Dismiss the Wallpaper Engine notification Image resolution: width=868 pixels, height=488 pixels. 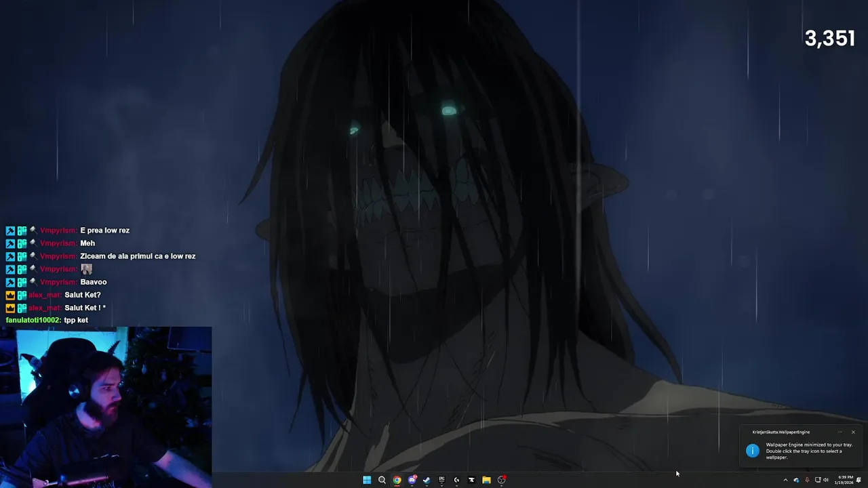click(x=853, y=432)
